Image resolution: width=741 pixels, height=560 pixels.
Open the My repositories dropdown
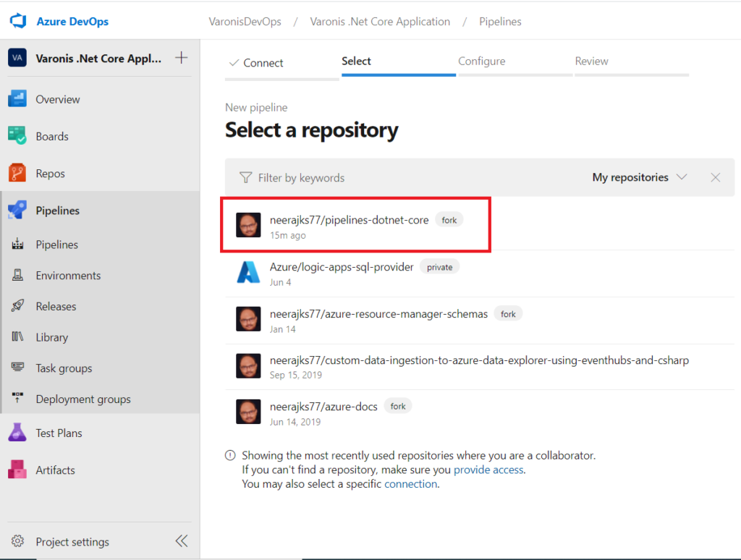click(640, 177)
